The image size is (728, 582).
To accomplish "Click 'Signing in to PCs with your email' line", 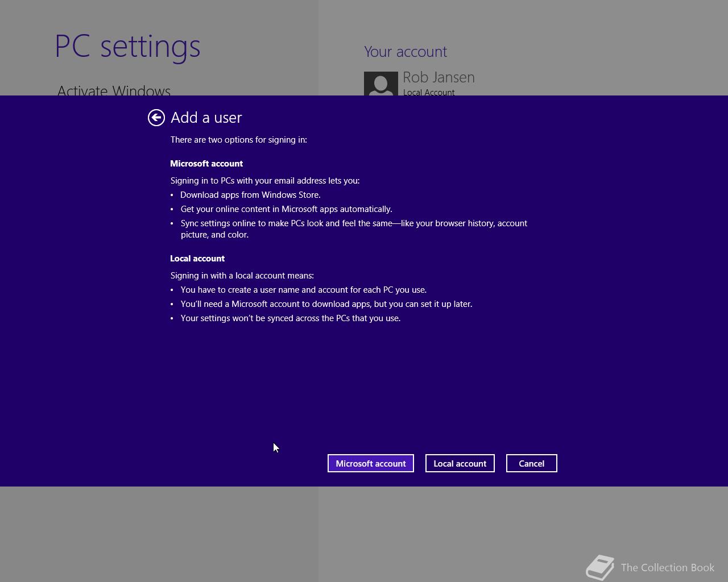I will coord(265,181).
